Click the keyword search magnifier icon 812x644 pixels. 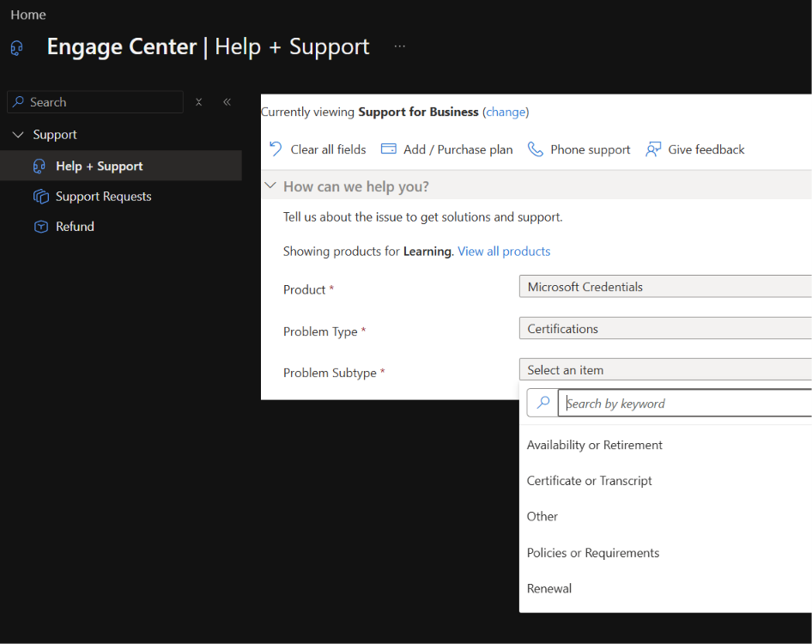coord(542,403)
